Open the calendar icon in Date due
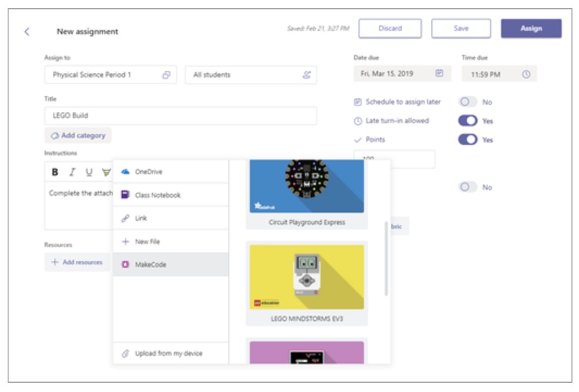This screenshot has width=579, height=392. pyautogui.click(x=439, y=73)
